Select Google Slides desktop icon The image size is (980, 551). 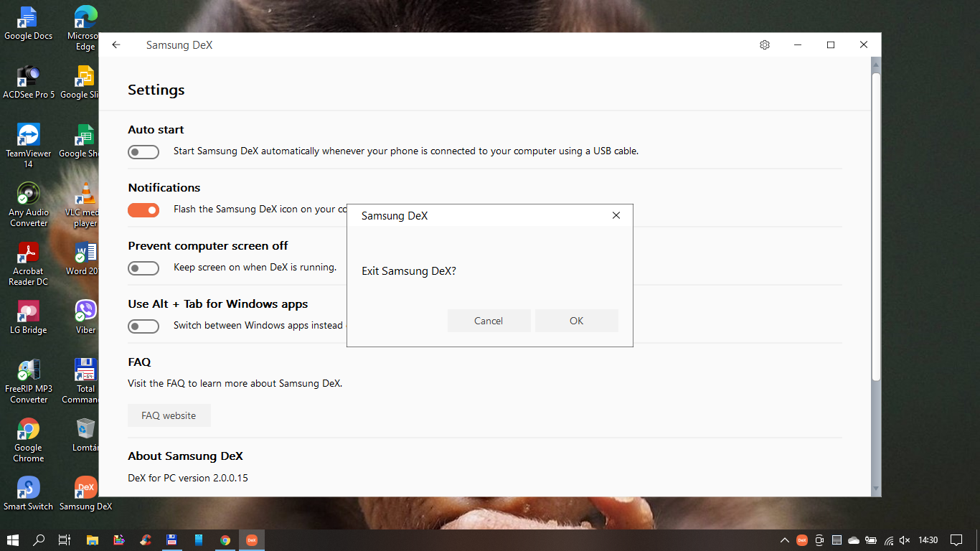click(81, 81)
